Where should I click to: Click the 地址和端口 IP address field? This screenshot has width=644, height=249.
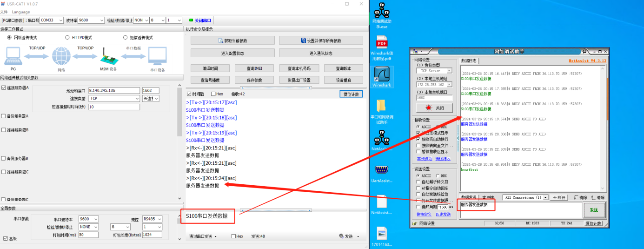114,90
